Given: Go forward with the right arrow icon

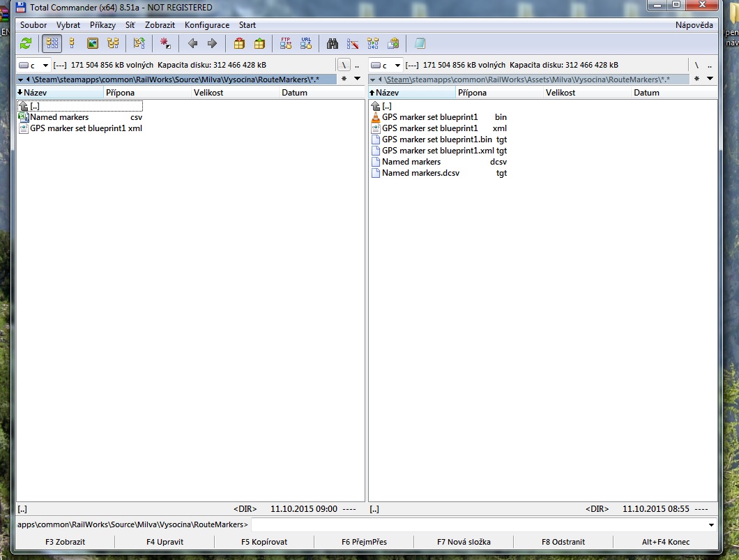Looking at the screenshot, I should (212, 44).
